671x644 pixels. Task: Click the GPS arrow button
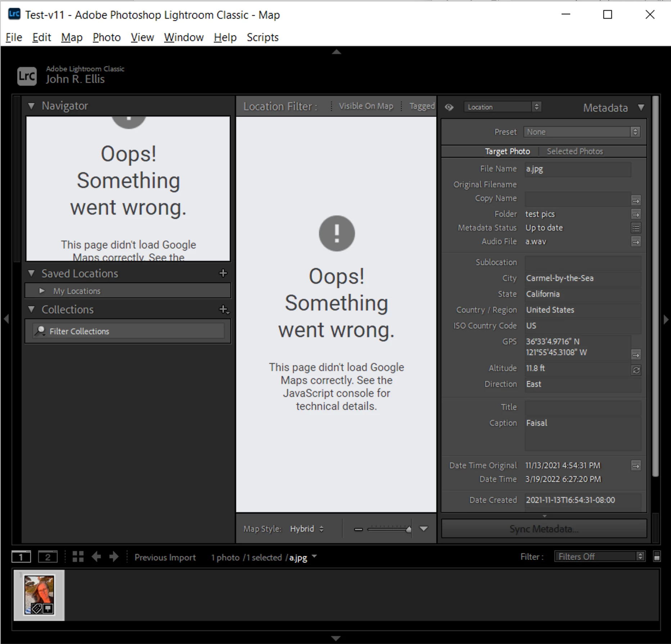636,355
